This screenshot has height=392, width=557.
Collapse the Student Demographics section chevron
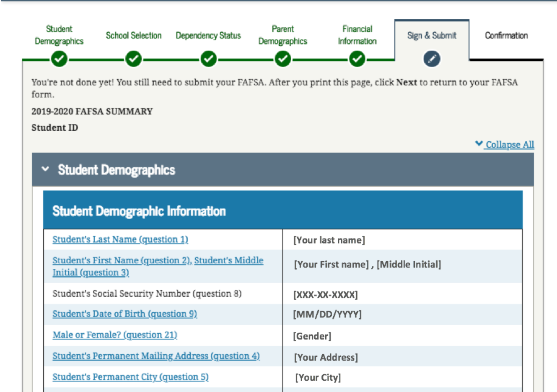pyautogui.click(x=45, y=169)
